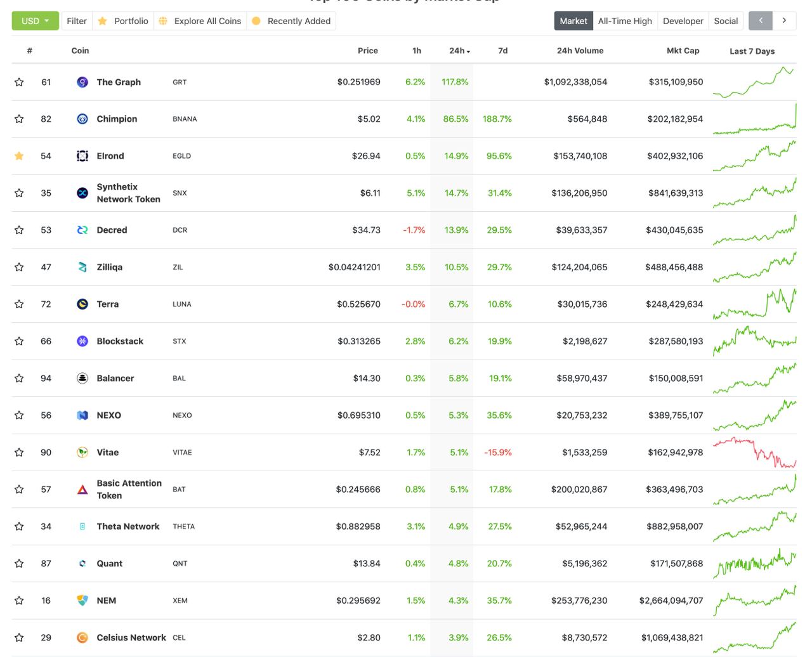
Task: View The Graph 7-day sparkline chart
Action: [x=754, y=82]
